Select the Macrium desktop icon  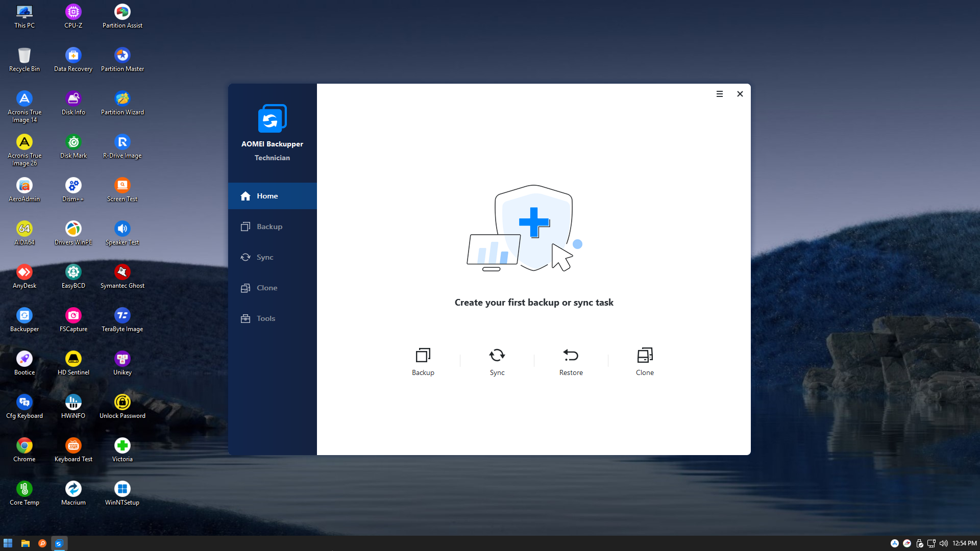[x=73, y=493]
